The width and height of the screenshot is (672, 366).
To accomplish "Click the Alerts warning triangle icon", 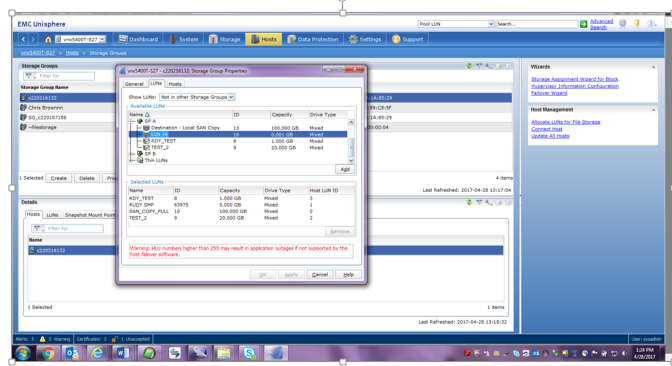I will point(42,339).
